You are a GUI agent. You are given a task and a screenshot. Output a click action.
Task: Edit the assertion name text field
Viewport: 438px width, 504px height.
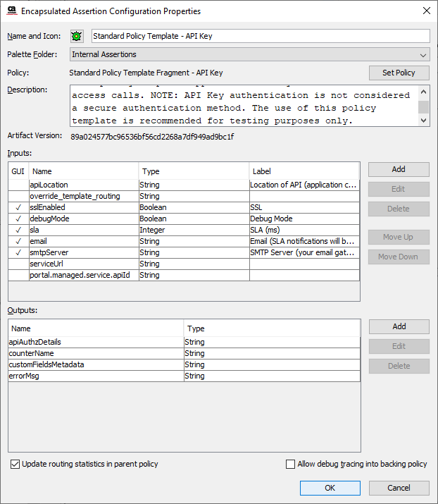(258, 37)
